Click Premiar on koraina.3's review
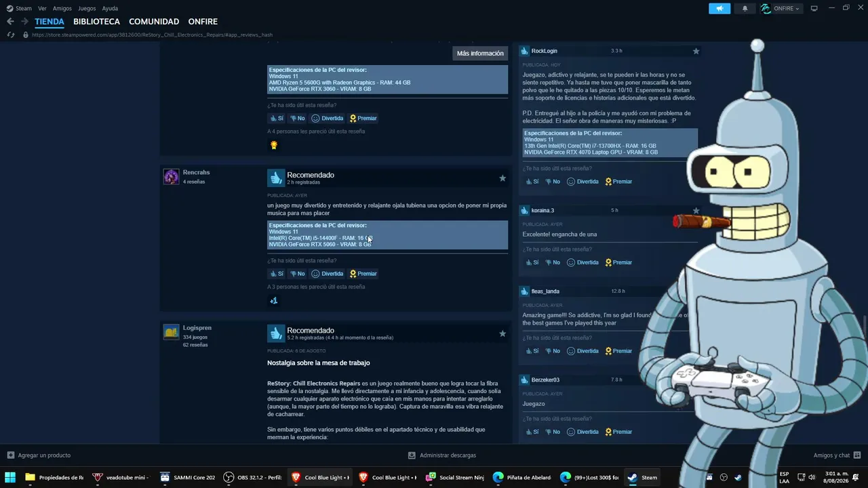This screenshot has width=868, height=488. [x=618, y=262]
